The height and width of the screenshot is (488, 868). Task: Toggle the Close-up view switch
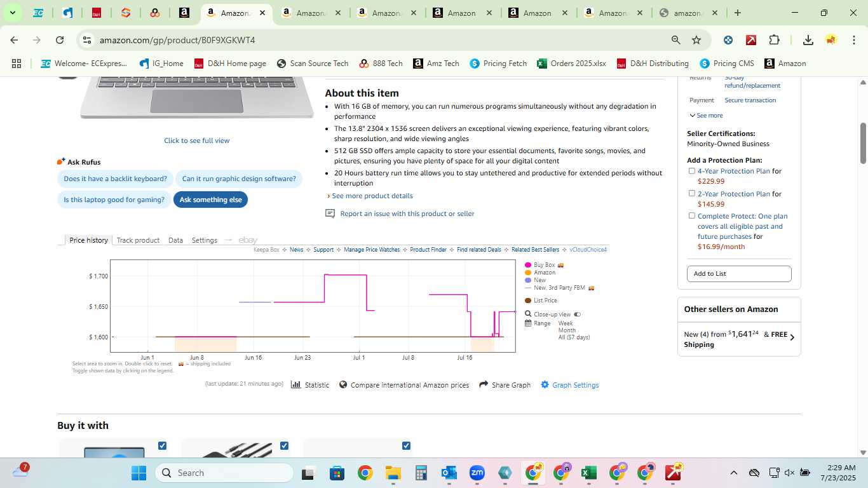pyautogui.click(x=577, y=315)
